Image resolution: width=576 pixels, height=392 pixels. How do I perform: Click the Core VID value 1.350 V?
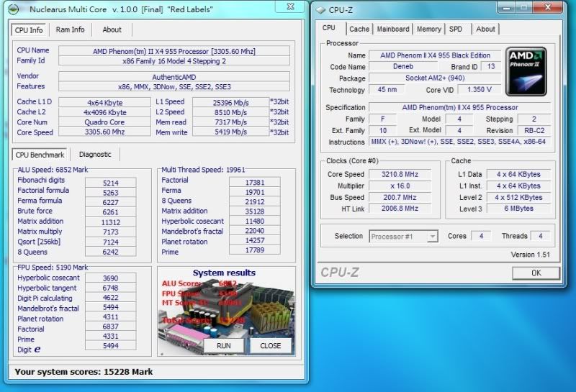(x=479, y=90)
